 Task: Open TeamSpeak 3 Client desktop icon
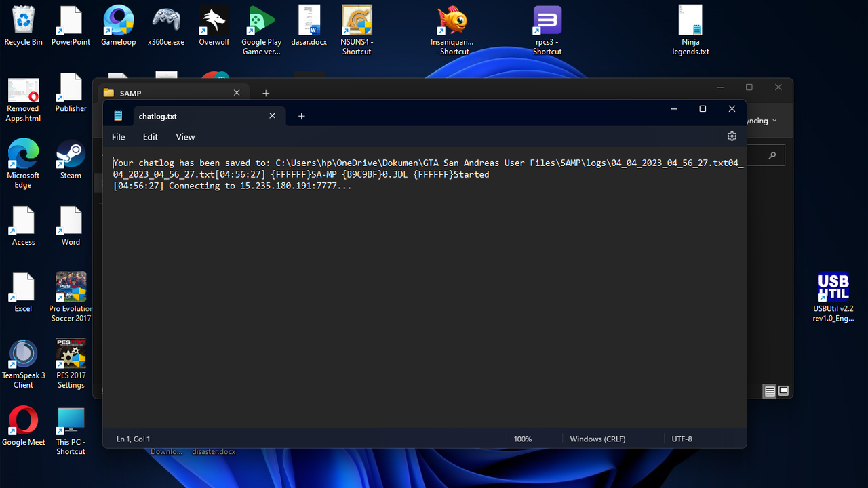click(23, 365)
